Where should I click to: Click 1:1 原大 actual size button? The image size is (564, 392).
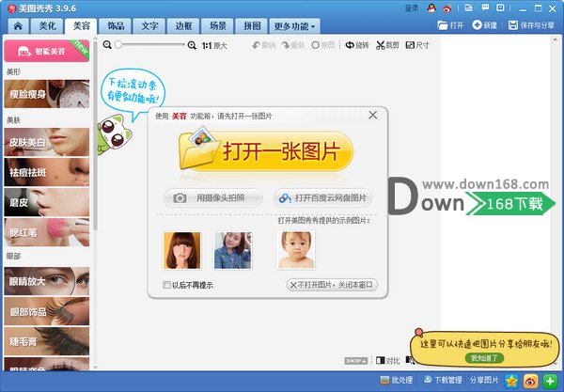tap(214, 46)
